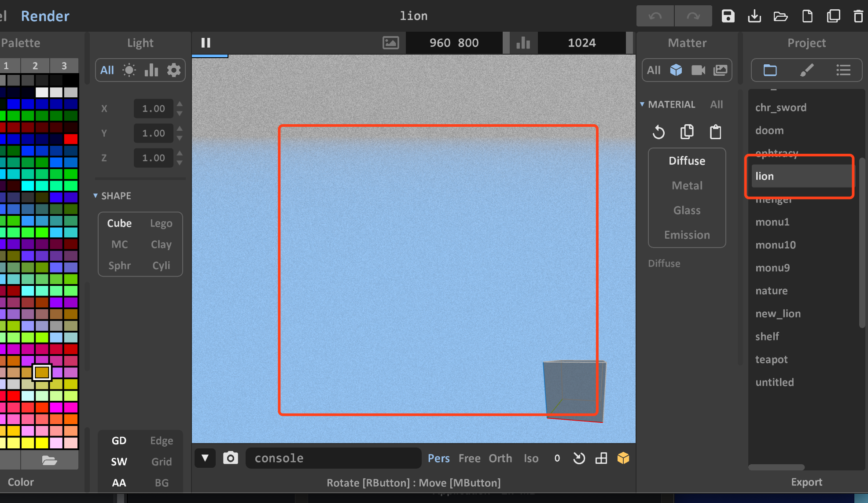The width and height of the screenshot is (868, 503).
Task: Undo the last action with the undo icon
Action: (x=655, y=16)
